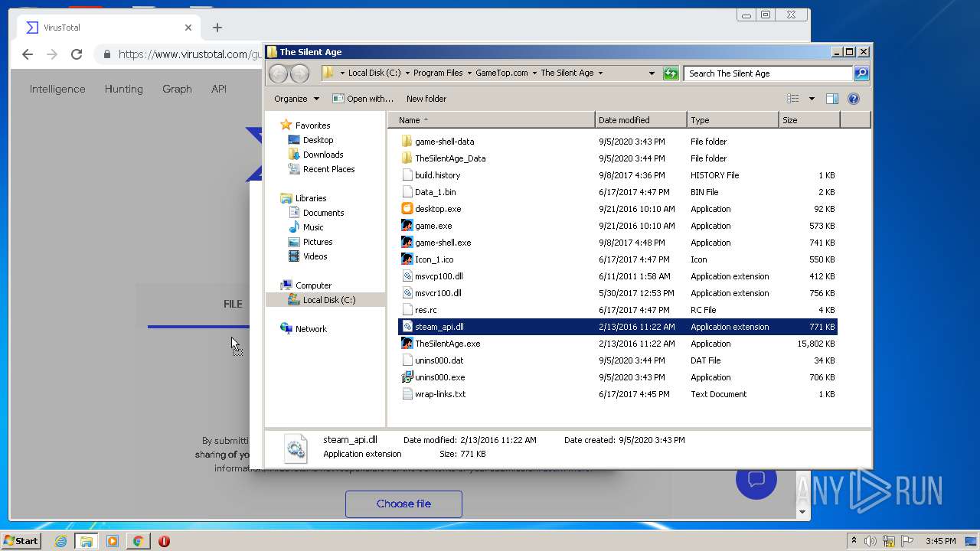Select the unins000.exe installer icon
Image resolution: width=980 pixels, height=551 pixels.
[x=407, y=377]
